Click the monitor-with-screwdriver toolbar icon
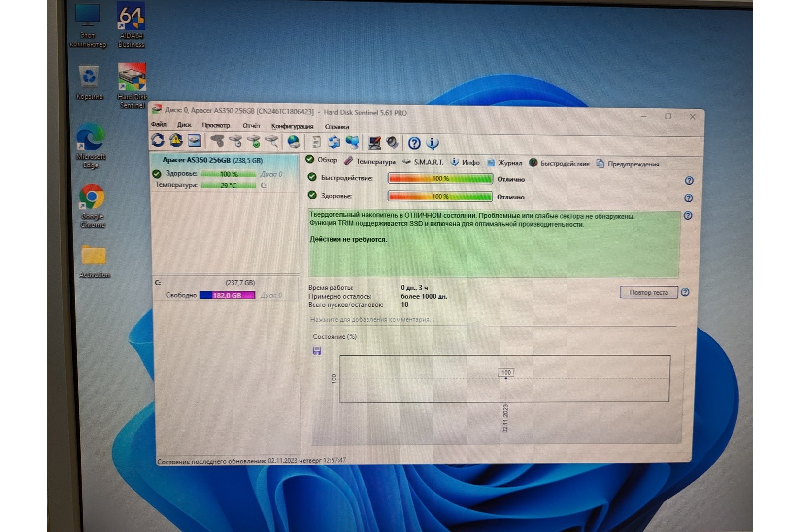Image resolution: width=800 pixels, height=532 pixels. point(374,143)
